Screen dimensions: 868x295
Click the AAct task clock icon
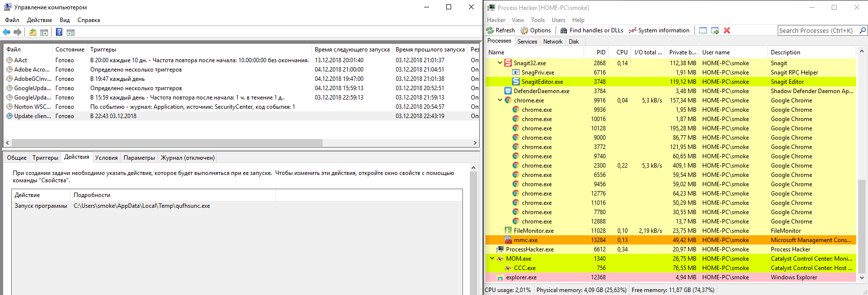(x=9, y=60)
